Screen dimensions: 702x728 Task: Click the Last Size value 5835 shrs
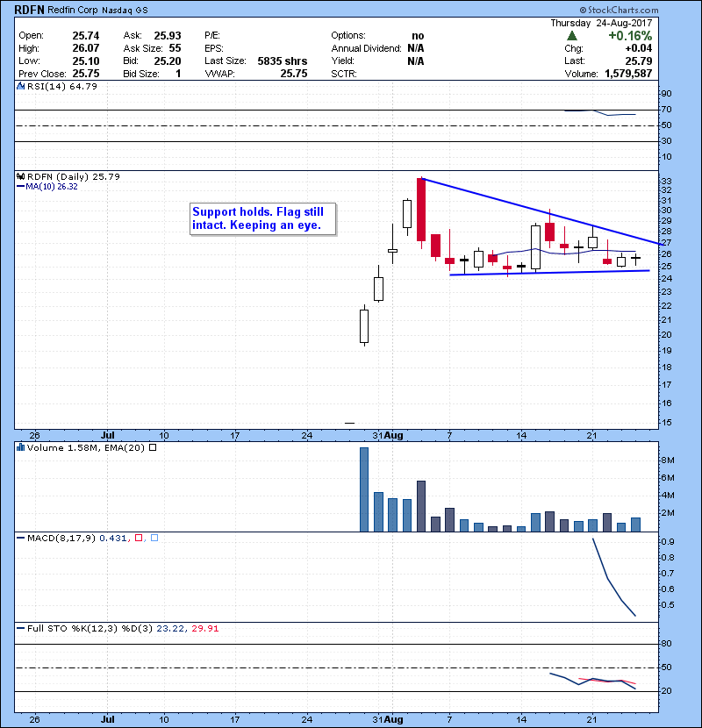pos(283,61)
